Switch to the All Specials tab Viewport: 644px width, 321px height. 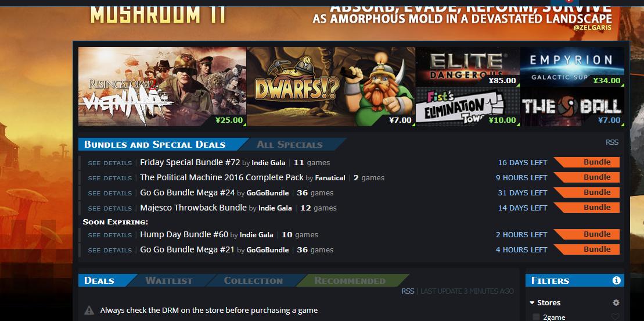tap(290, 144)
